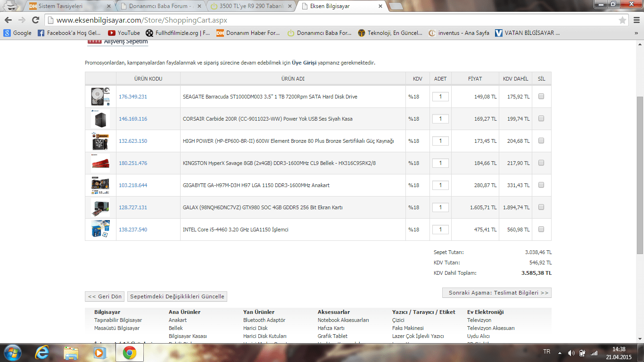Image resolution: width=644 pixels, height=362 pixels.
Task: Click the << Geri Dön button
Action: pyautogui.click(x=105, y=296)
